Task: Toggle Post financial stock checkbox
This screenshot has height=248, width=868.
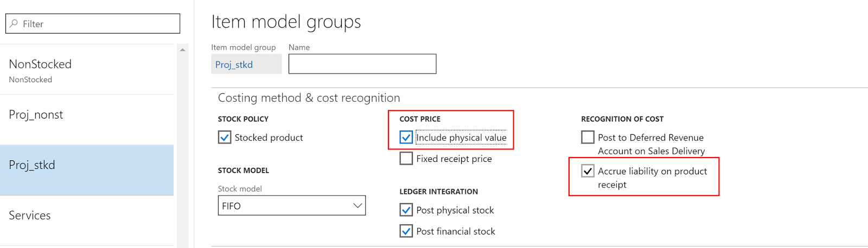Action: [x=406, y=231]
